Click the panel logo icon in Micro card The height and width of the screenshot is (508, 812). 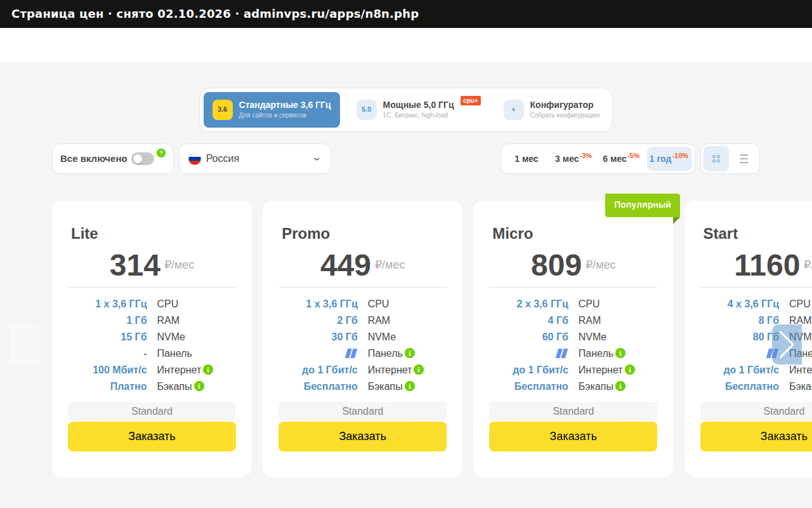point(561,353)
